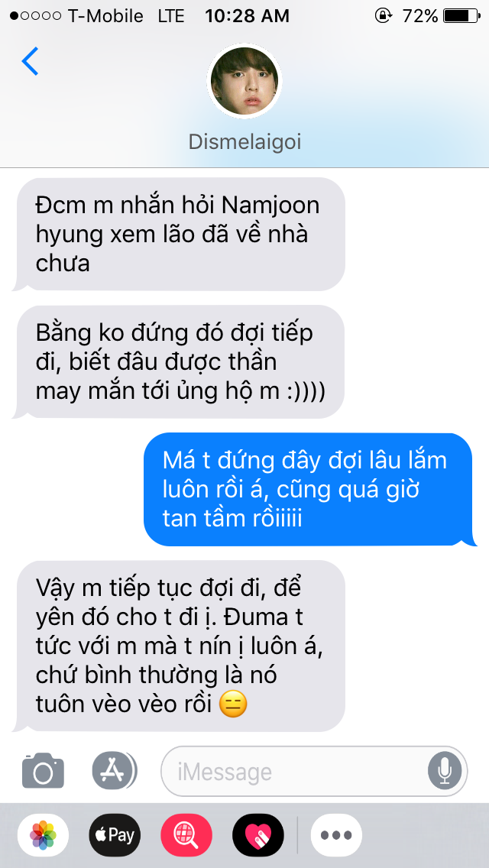Open the heart Digital Touch app
Viewport: 489px width, 868px height.
click(258, 835)
